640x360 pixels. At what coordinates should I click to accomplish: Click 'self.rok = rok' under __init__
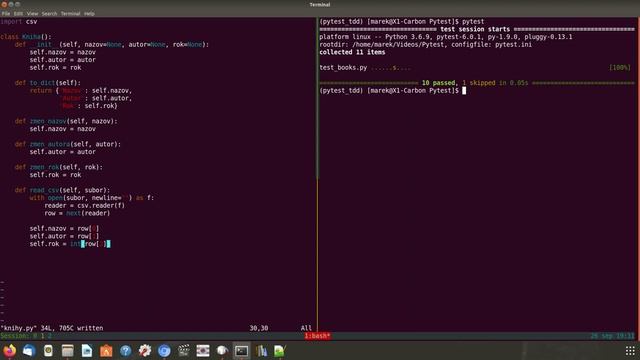(55, 67)
